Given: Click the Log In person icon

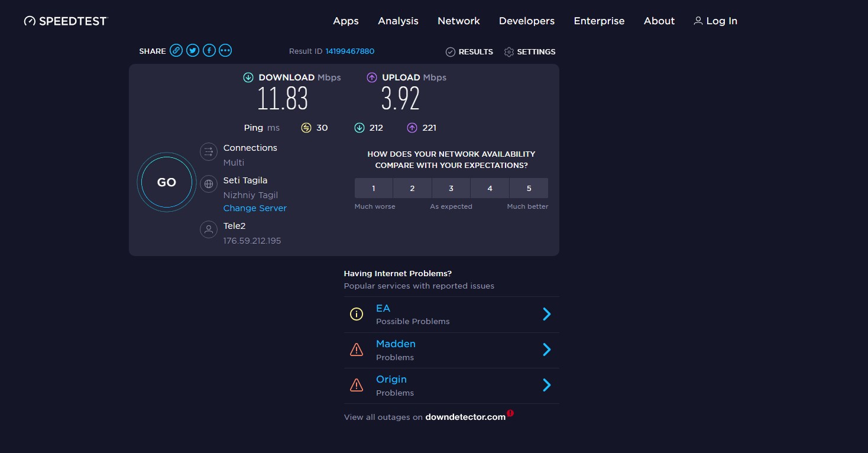Looking at the screenshot, I should tap(698, 21).
